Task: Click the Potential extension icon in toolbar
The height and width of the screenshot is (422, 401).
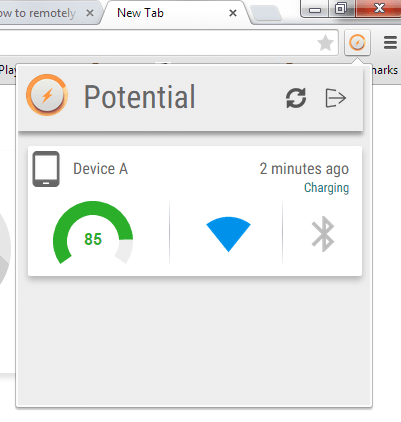Action: tap(357, 43)
